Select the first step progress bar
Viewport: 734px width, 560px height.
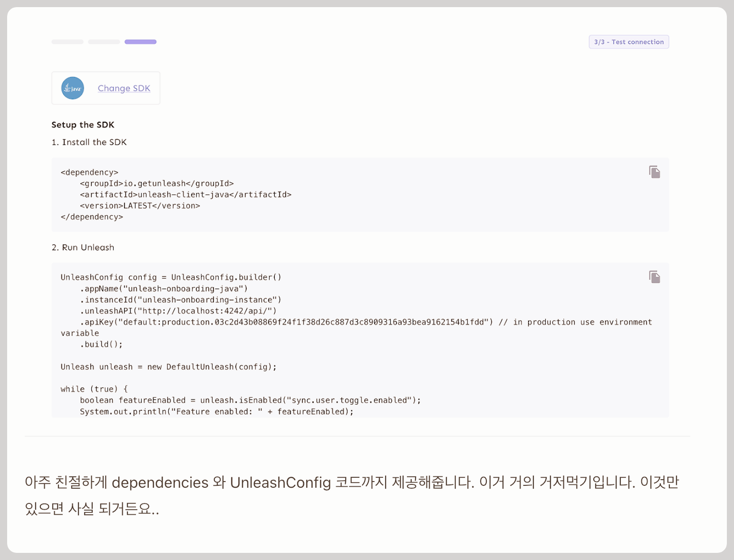68,42
